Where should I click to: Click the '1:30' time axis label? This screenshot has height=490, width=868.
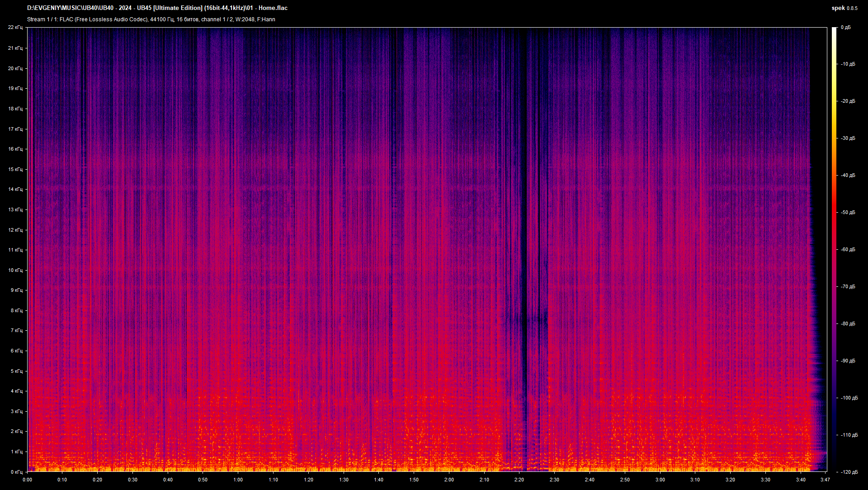click(x=344, y=480)
